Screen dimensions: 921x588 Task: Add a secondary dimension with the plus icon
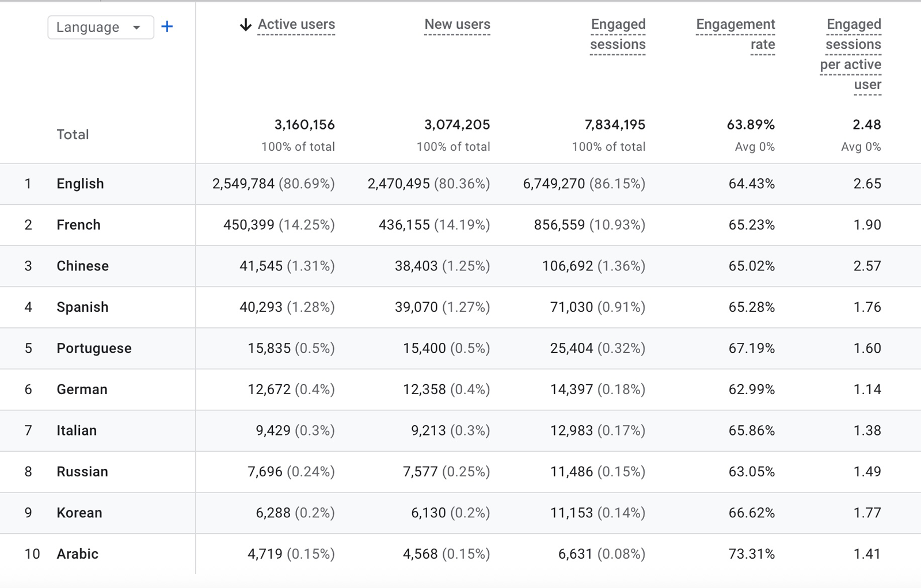click(x=167, y=26)
